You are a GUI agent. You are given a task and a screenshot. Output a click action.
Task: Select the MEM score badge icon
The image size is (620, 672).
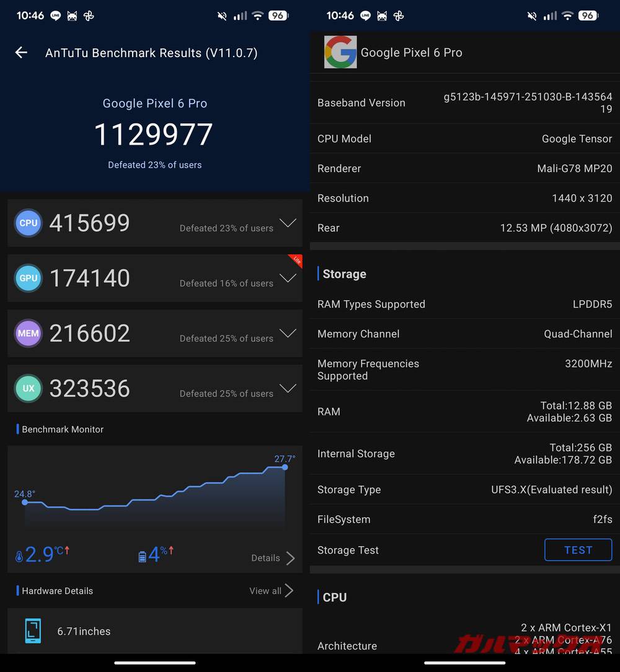28,333
